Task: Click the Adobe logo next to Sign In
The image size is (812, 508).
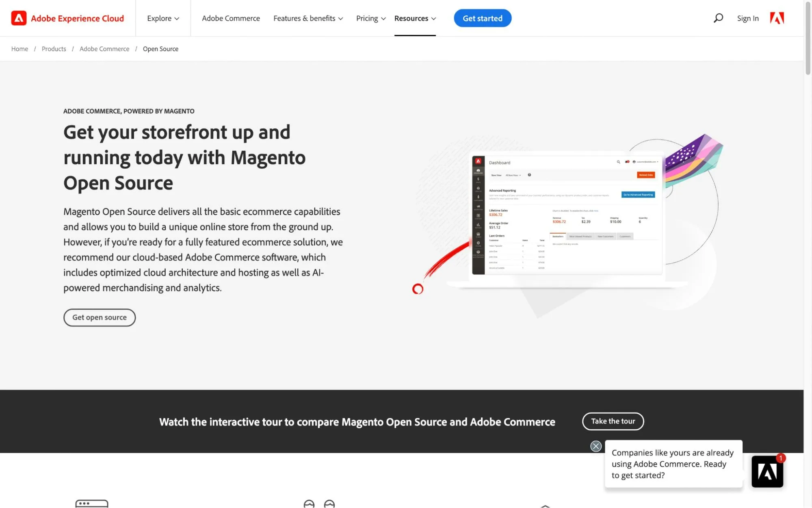Action: [x=777, y=18]
